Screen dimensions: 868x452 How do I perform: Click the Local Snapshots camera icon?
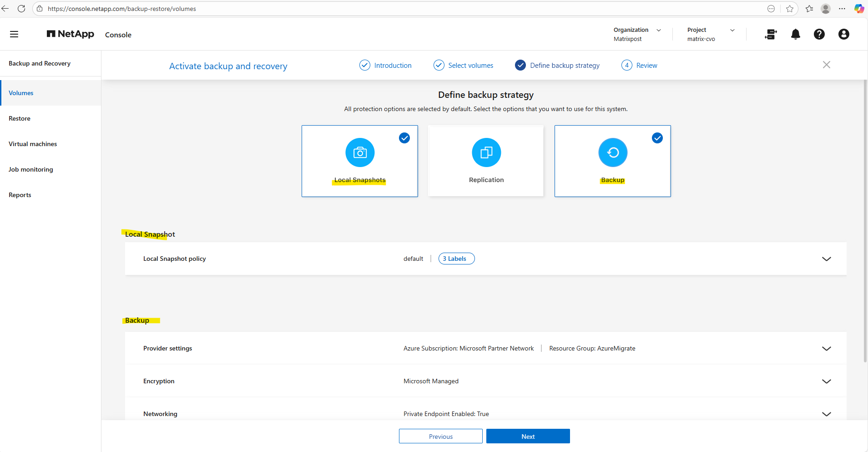360,152
